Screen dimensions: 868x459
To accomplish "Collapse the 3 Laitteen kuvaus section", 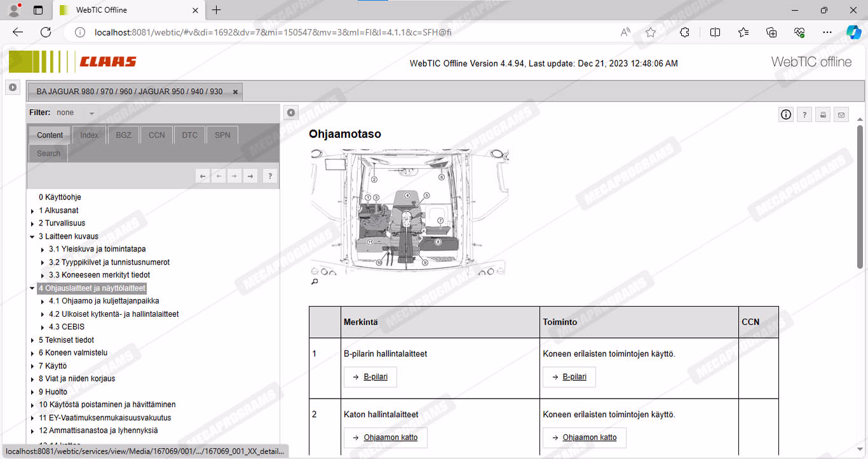I will [x=32, y=237].
